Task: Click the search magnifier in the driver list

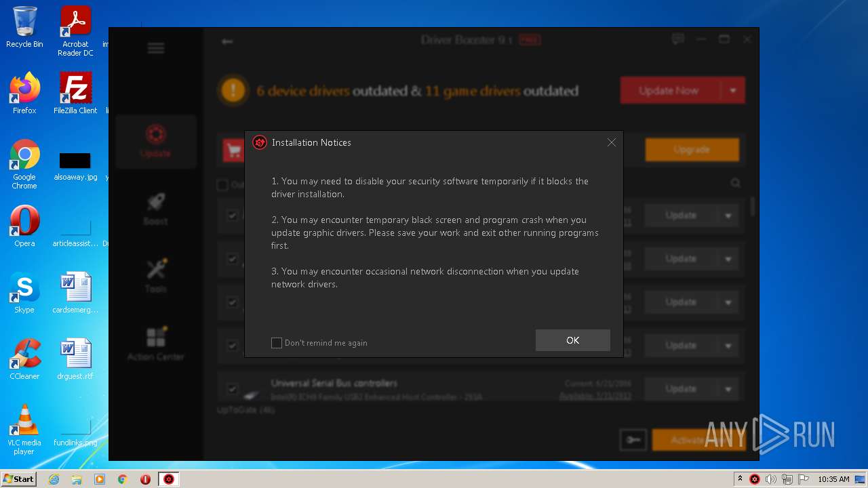Action: pos(735,183)
